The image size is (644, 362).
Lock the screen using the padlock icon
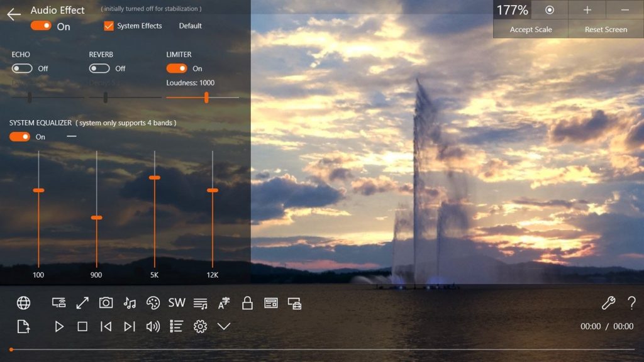click(x=247, y=302)
